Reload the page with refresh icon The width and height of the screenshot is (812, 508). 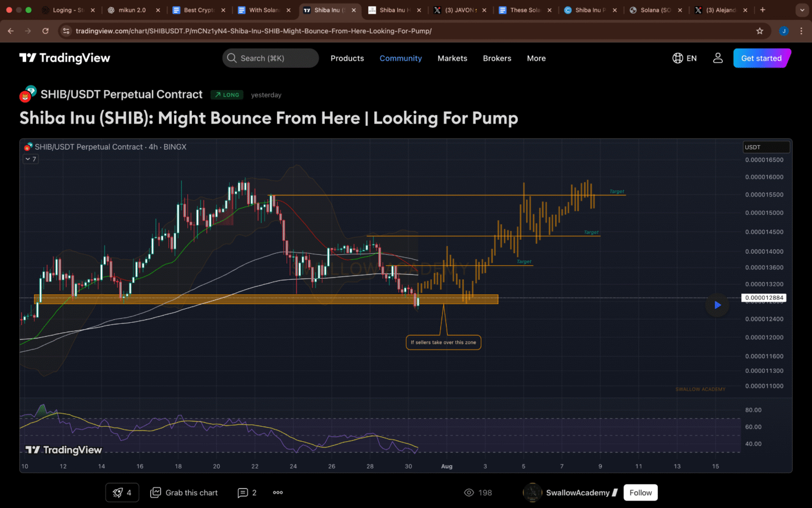coord(45,31)
